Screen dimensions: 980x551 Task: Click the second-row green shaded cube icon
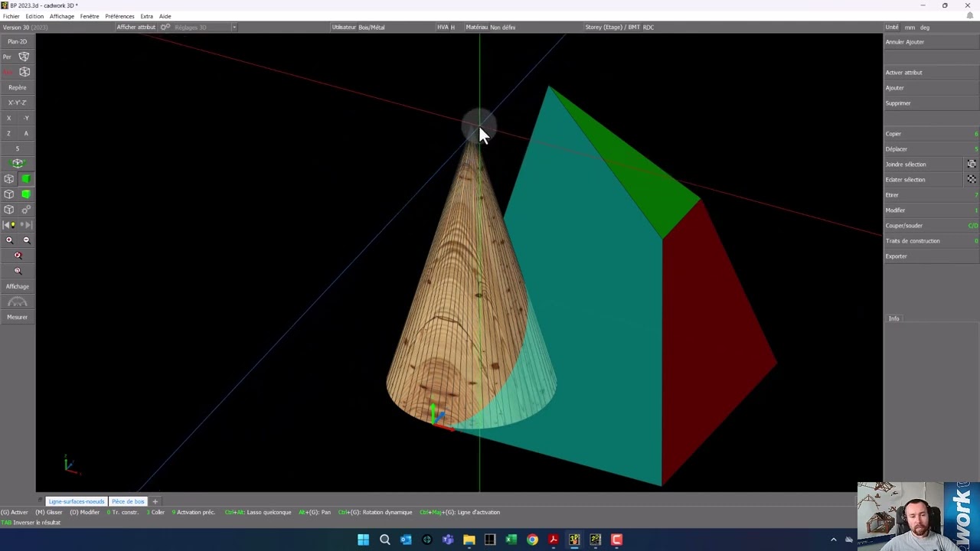(26, 194)
